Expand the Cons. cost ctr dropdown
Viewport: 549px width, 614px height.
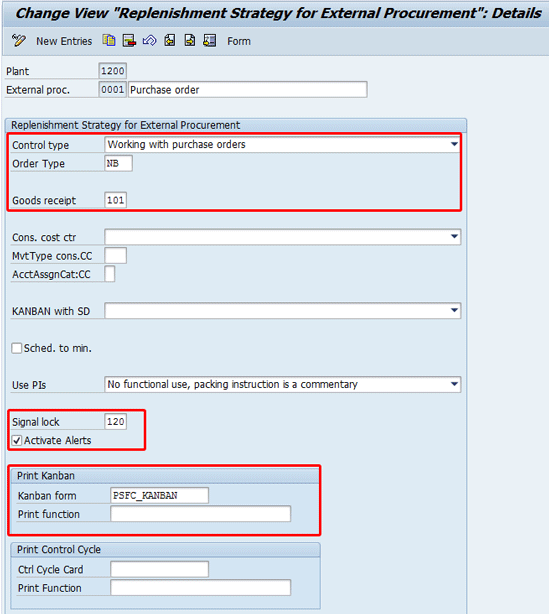point(454,237)
